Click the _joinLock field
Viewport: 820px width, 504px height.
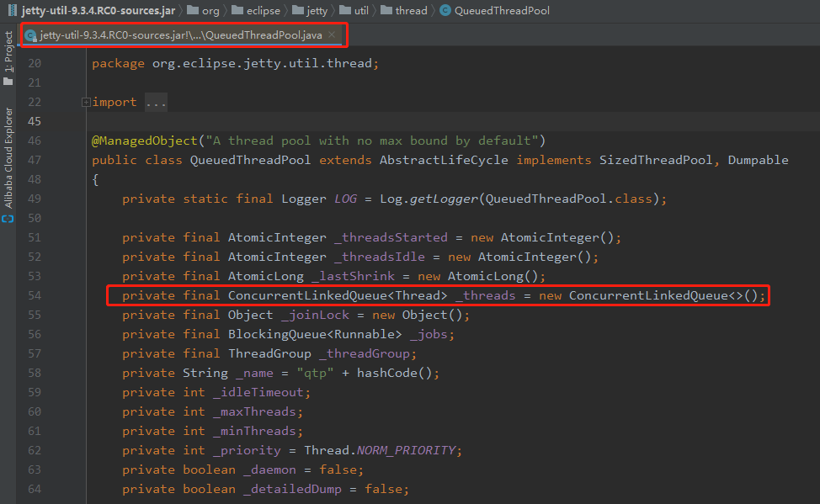[316, 315]
